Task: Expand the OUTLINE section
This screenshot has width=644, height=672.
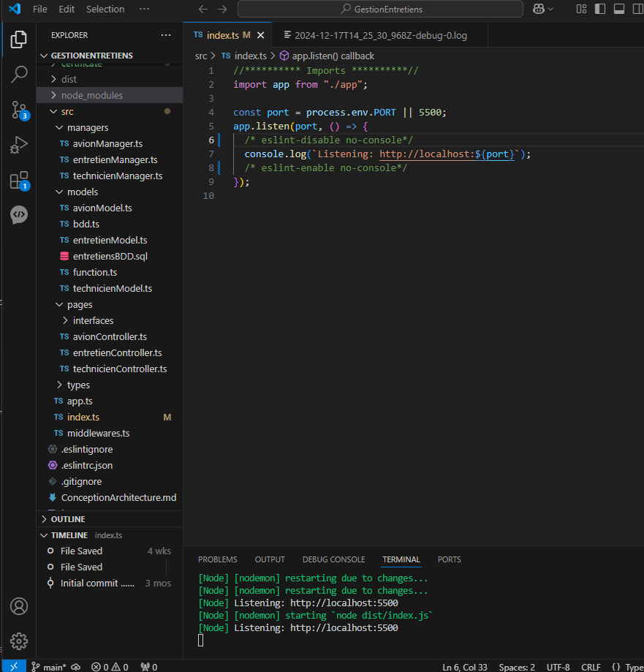Action: (110, 519)
